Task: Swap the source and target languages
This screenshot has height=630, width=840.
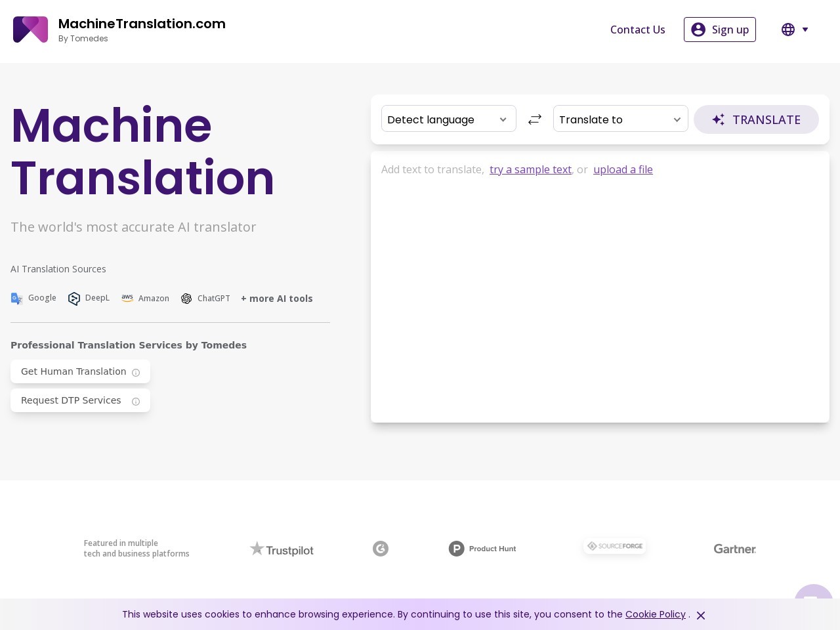Action: point(535,119)
